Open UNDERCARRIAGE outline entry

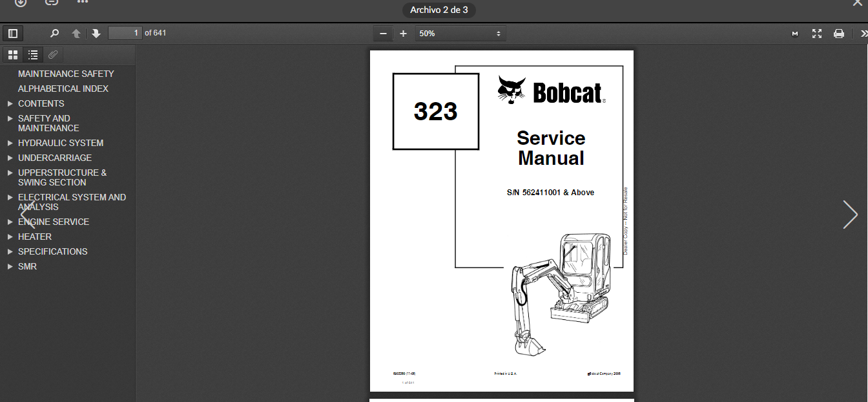tap(55, 158)
